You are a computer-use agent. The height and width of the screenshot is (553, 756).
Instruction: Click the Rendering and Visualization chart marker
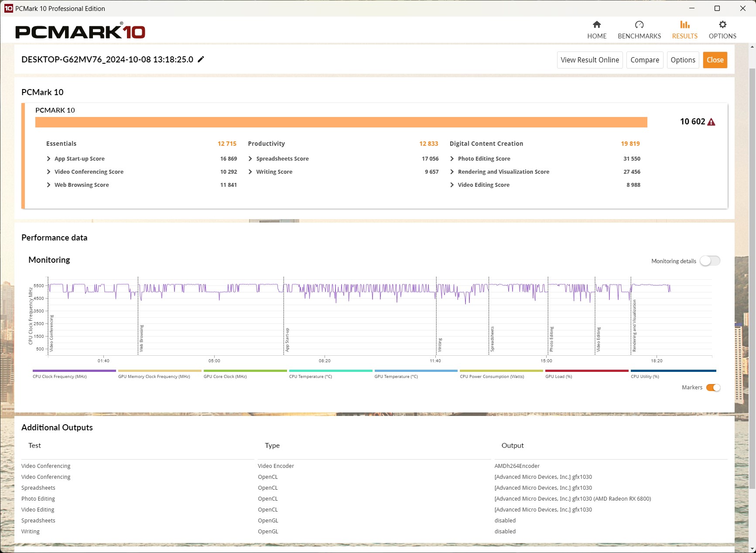pyautogui.click(x=634, y=326)
